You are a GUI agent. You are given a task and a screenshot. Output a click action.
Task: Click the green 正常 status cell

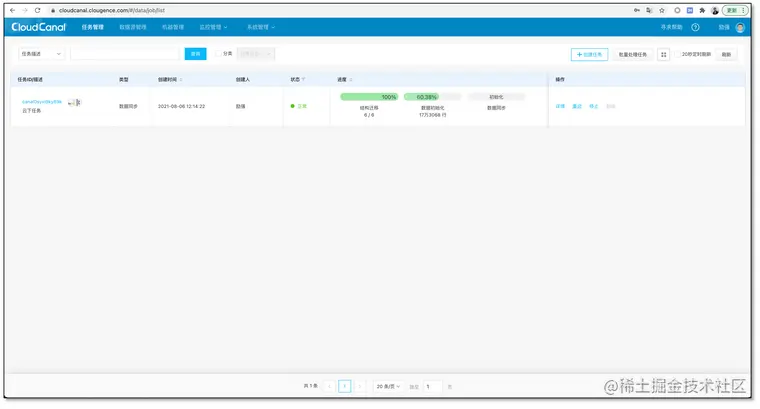coord(299,106)
